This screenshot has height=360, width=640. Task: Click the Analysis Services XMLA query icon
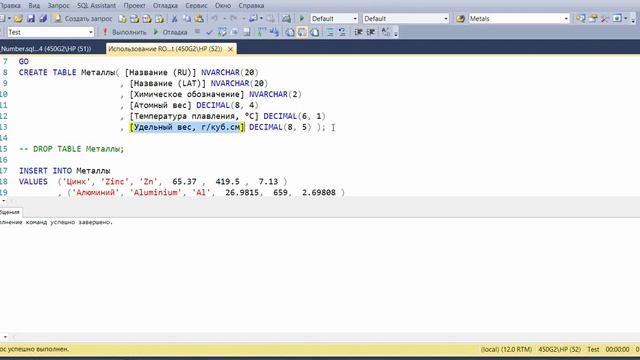(x=160, y=19)
